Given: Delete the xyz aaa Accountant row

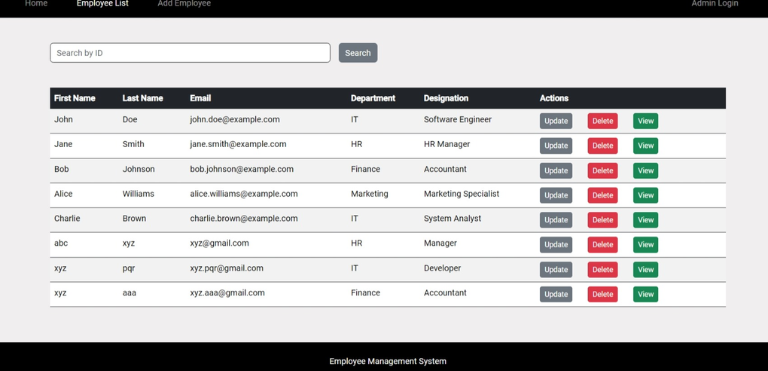Looking at the screenshot, I should click(602, 294).
